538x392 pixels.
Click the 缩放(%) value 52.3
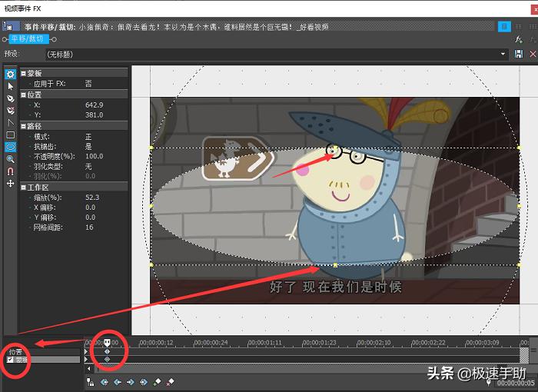[x=92, y=198]
